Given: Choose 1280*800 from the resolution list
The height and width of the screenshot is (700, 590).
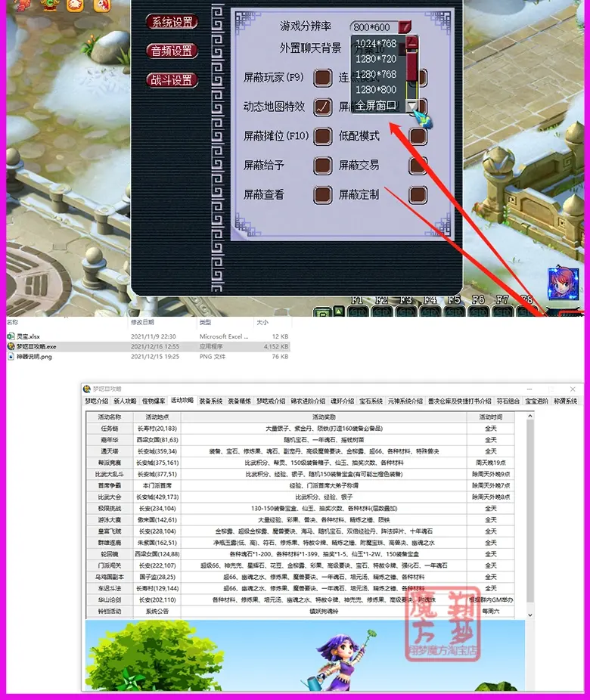Looking at the screenshot, I should pyautogui.click(x=376, y=89).
